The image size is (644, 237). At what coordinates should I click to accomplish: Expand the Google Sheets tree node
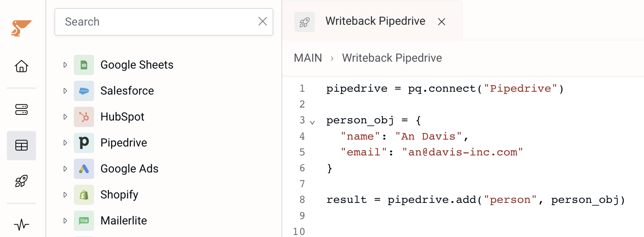click(65, 65)
